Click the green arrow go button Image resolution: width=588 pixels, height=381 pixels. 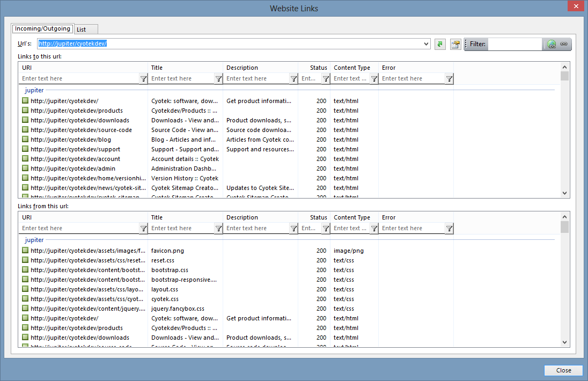(440, 44)
